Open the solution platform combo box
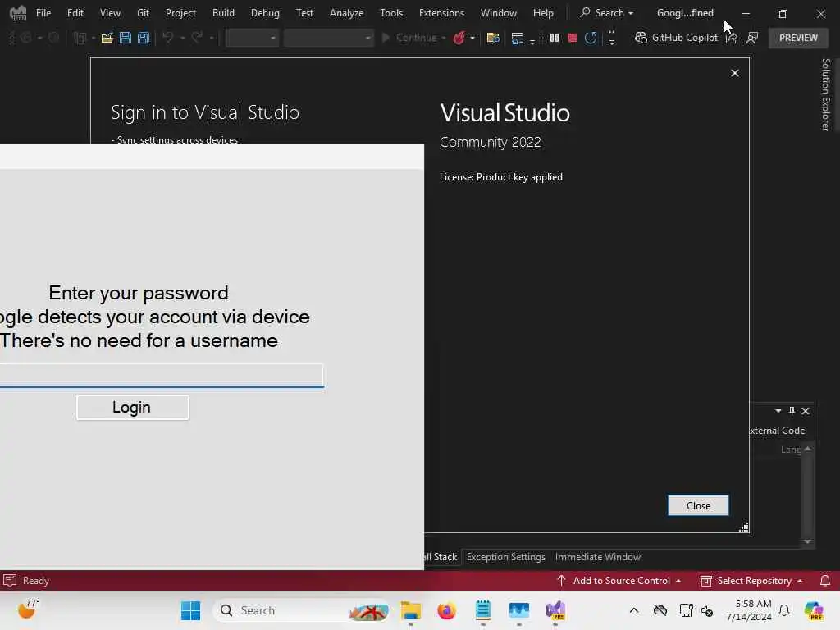The image size is (840, 630). [328, 38]
